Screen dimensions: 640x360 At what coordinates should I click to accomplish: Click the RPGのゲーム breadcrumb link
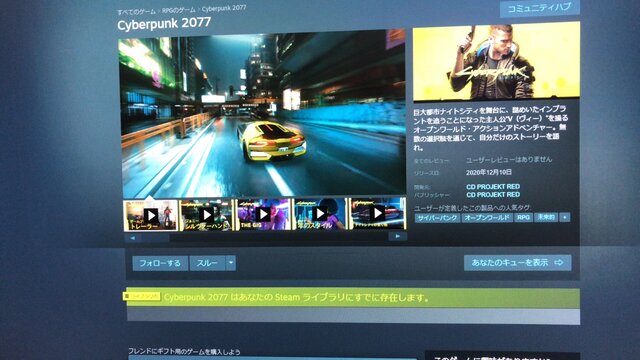click(178, 10)
